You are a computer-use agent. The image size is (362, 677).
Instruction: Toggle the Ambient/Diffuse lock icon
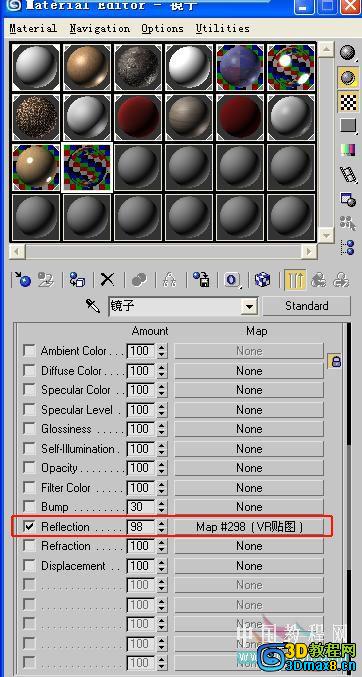tap(335, 361)
